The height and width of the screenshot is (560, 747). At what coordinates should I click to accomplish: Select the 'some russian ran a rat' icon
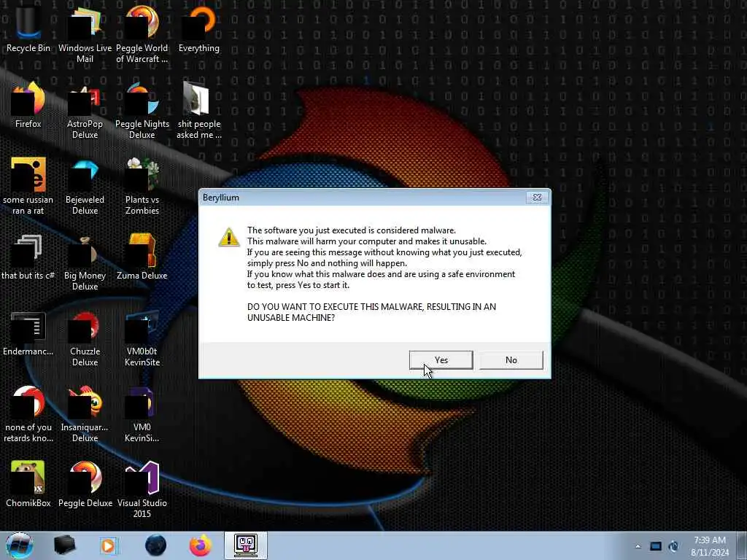28,186
